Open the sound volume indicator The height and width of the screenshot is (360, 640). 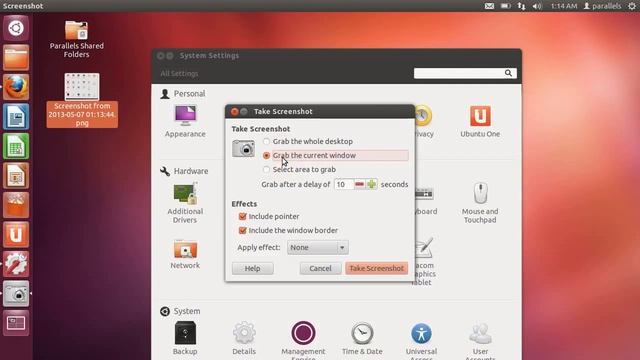coord(537,6)
